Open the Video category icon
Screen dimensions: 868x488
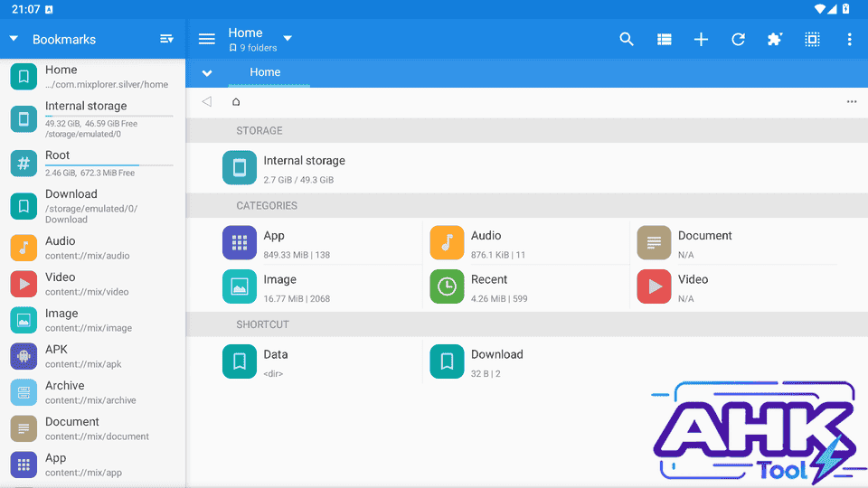pos(654,286)
